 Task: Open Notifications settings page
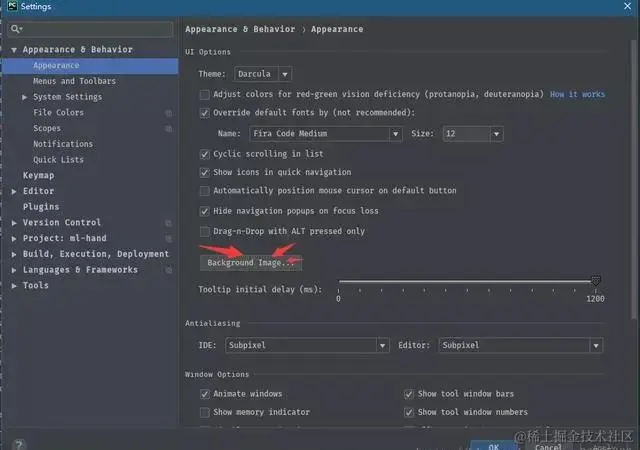coord(63,144)
